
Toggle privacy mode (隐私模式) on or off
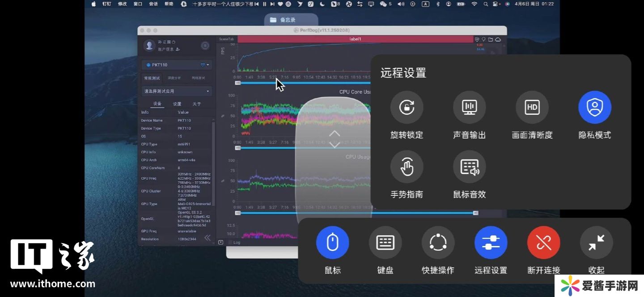click(x=594, y=108)
